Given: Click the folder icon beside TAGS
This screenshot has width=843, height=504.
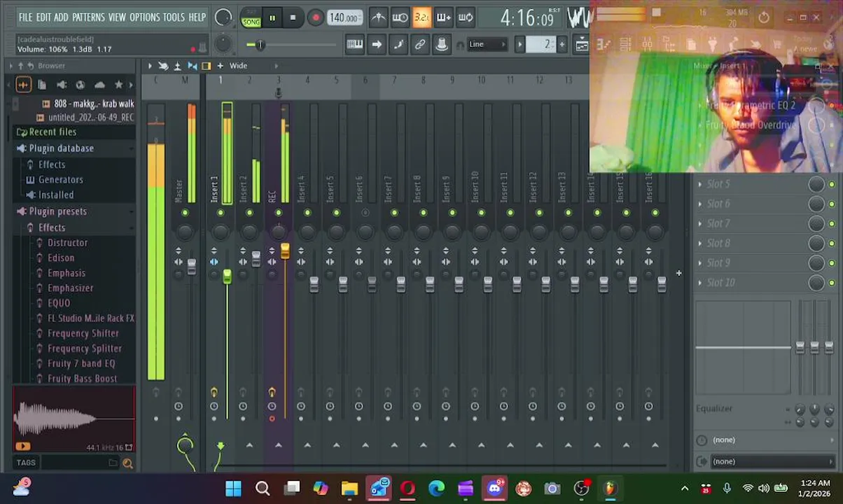Looking at the screenshot, I should [113, 463].
